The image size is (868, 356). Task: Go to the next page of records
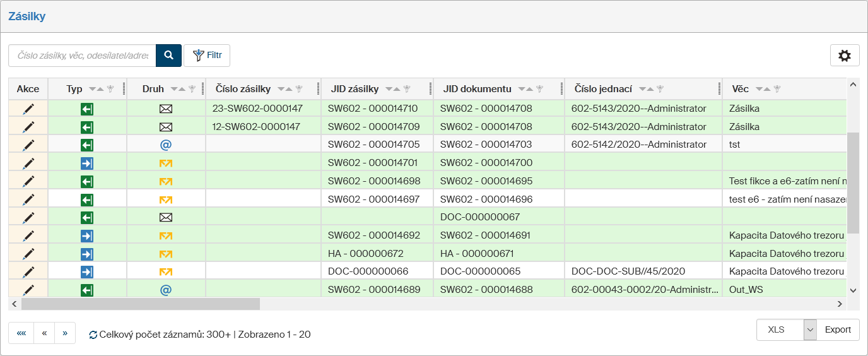coord(65,333)
